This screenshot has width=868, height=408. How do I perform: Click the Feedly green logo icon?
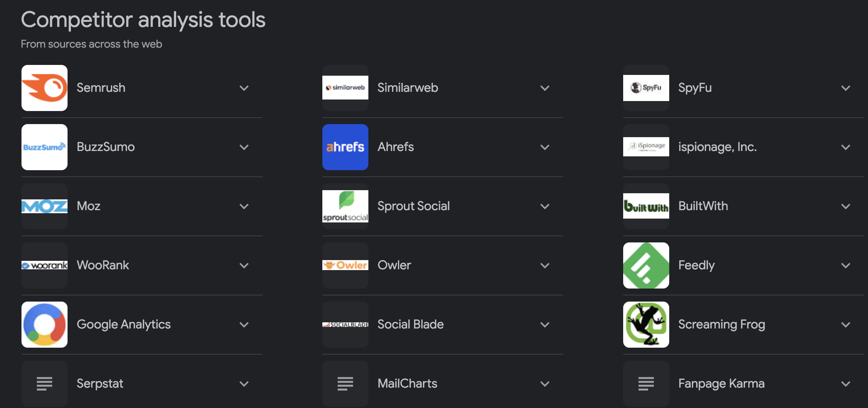646,265
